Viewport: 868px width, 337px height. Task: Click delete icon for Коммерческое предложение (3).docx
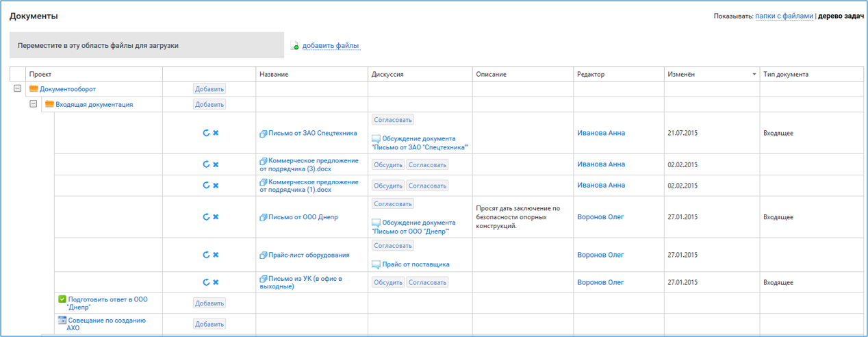tap(216, 164)
